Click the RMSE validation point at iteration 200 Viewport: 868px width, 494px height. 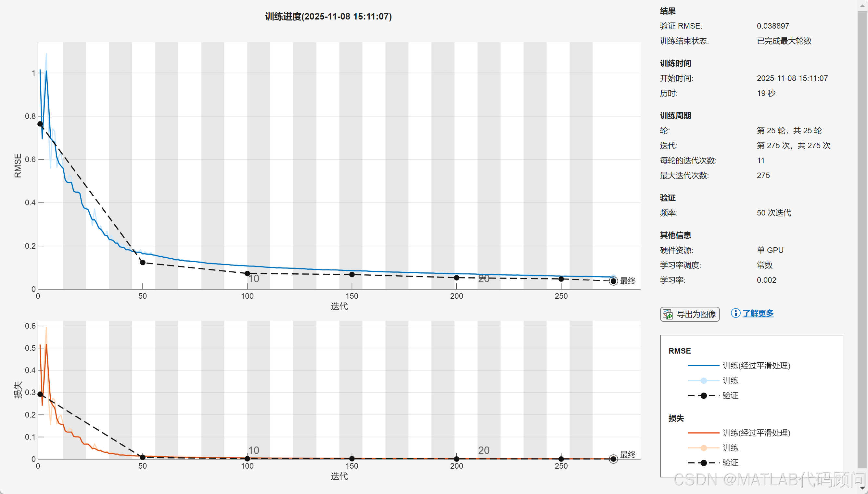click(x=456, y=278)
